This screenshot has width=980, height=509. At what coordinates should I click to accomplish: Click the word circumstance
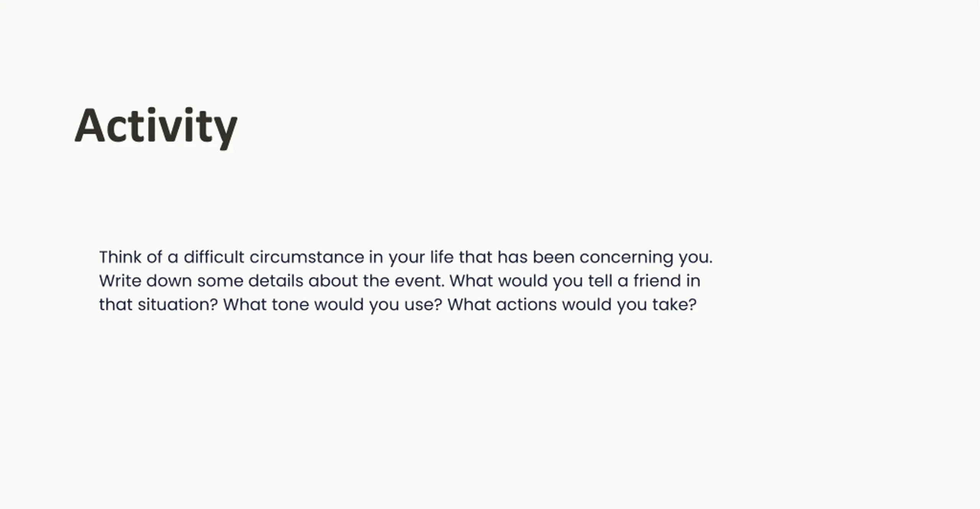(x=307, y=257)
